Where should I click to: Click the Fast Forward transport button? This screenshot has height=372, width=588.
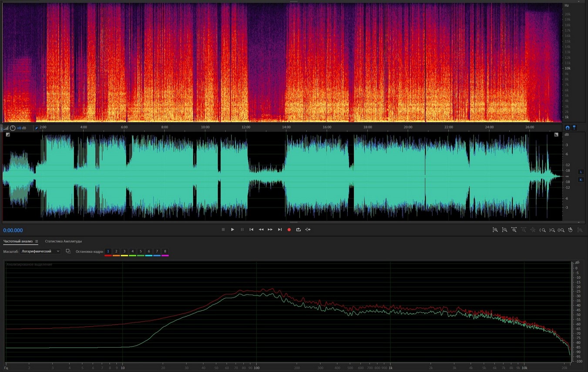point(270,230)
